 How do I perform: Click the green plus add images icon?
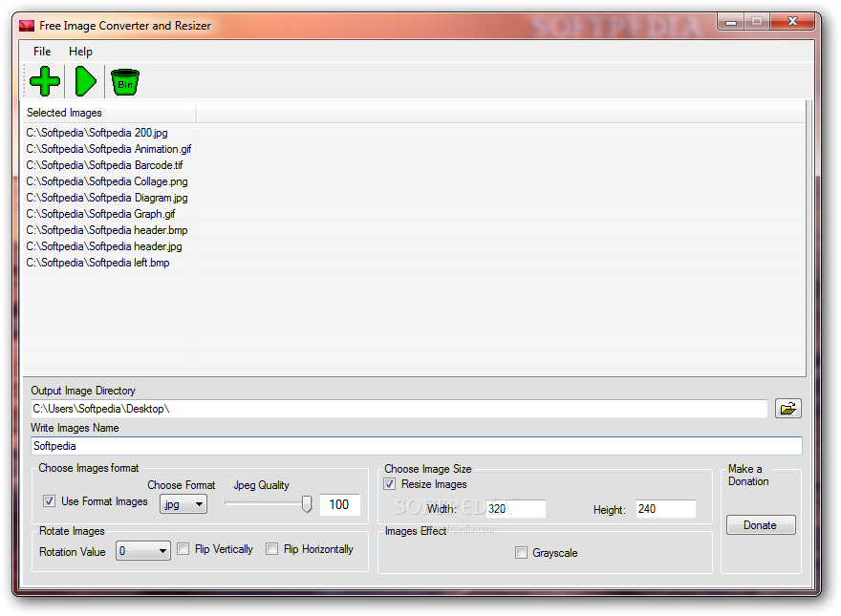click(45, 81)
